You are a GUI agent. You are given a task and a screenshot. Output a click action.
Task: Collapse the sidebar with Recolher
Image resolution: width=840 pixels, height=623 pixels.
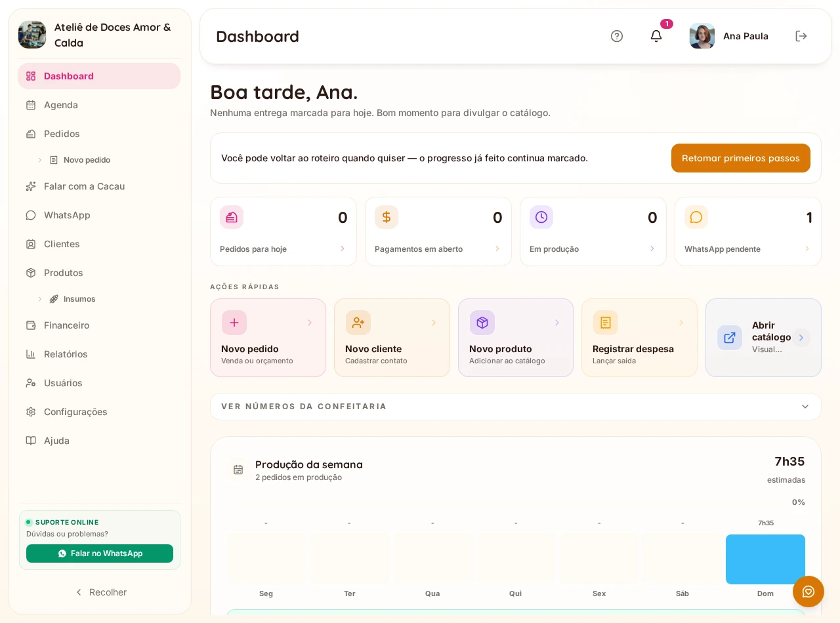[100, 592]
